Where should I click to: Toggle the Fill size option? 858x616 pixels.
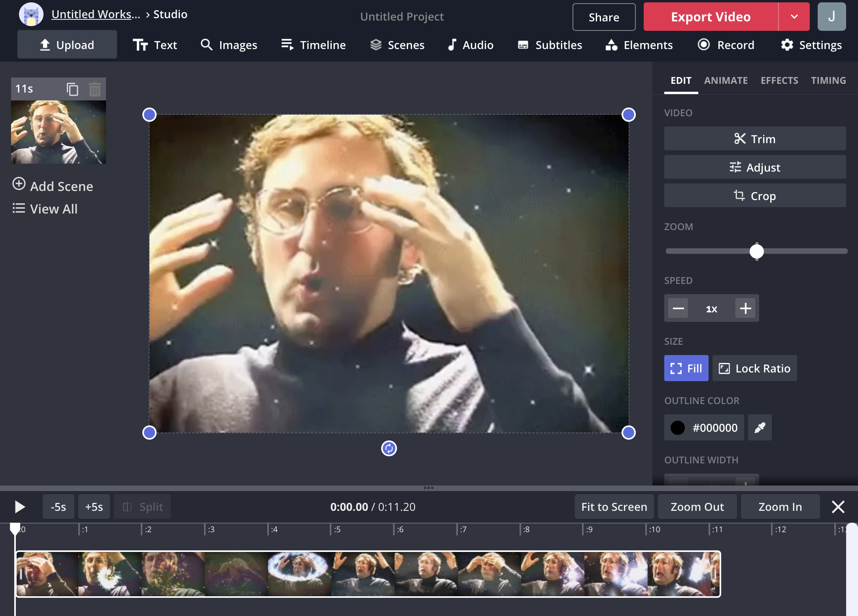(x=686, y=368)
